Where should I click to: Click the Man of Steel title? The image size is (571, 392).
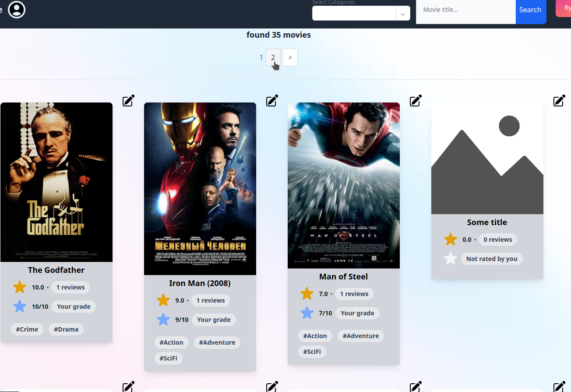[x=343, y=276]
